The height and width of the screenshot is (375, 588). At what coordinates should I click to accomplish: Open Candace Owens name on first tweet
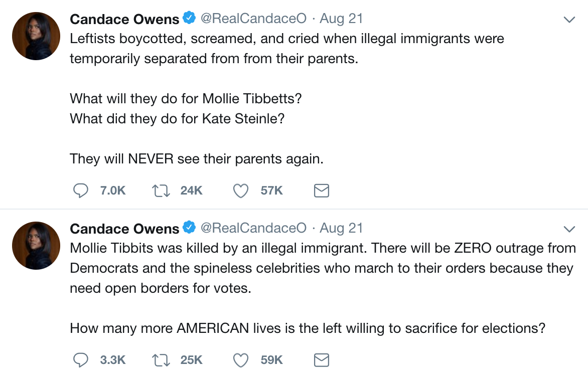(124, 19)
